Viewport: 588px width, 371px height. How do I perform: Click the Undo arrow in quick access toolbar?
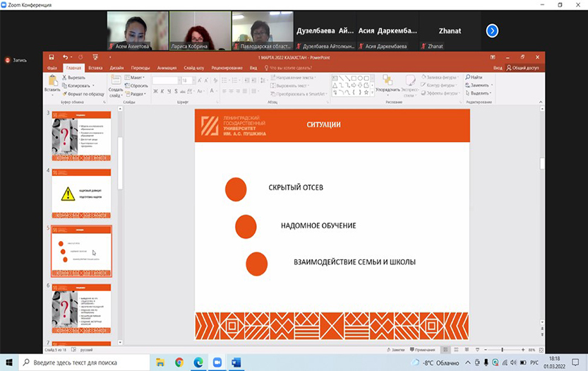tap(65, 57)
